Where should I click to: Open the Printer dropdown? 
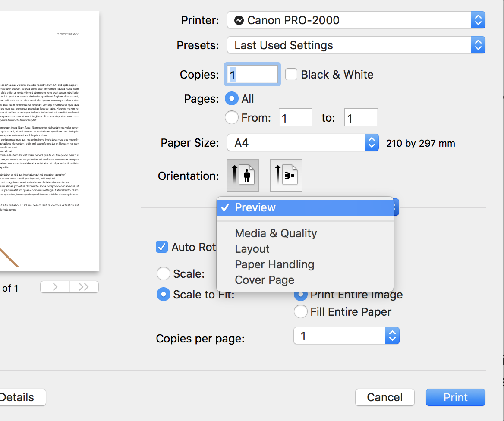tap(356, 20)
